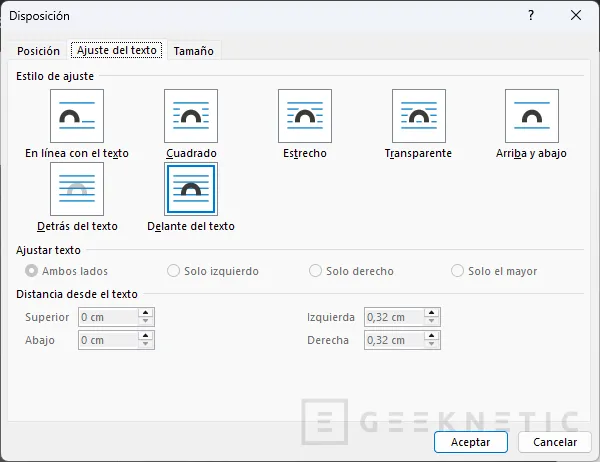Switch to the Posición tab

pos(38,51)
